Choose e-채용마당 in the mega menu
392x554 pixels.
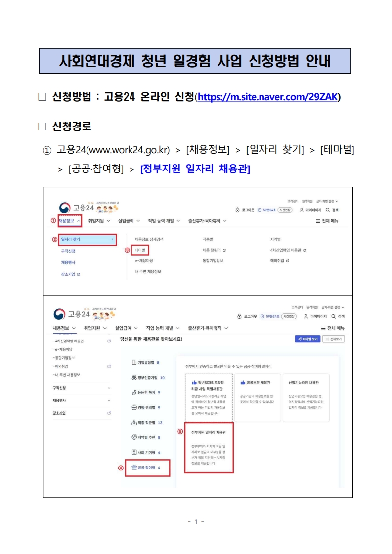pos(144,261)
